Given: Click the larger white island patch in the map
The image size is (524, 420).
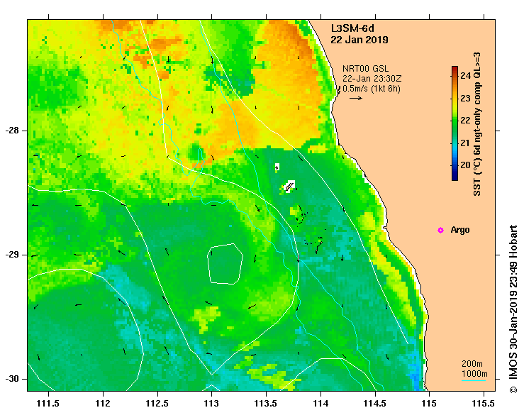Looking at the screenshot, I should (x=289, y=187).
